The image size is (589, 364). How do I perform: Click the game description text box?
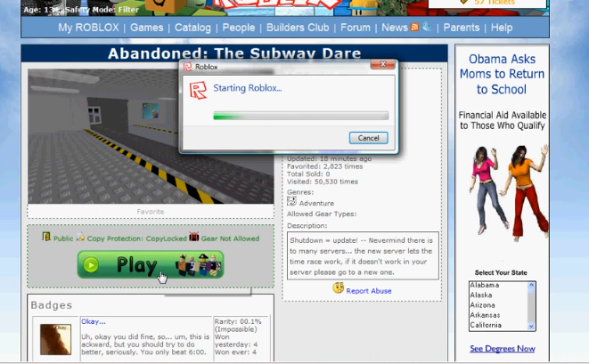click(363, 256)
